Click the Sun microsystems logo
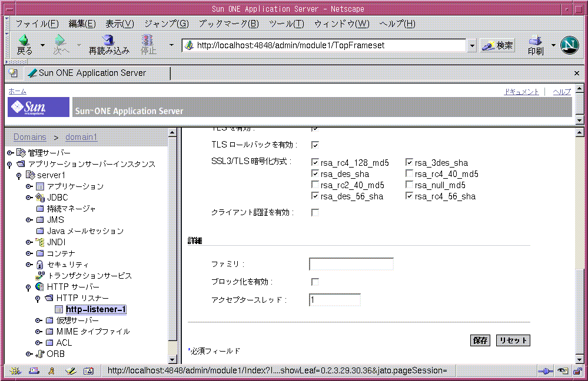This screenshot has height=381, width=588. 38,107
